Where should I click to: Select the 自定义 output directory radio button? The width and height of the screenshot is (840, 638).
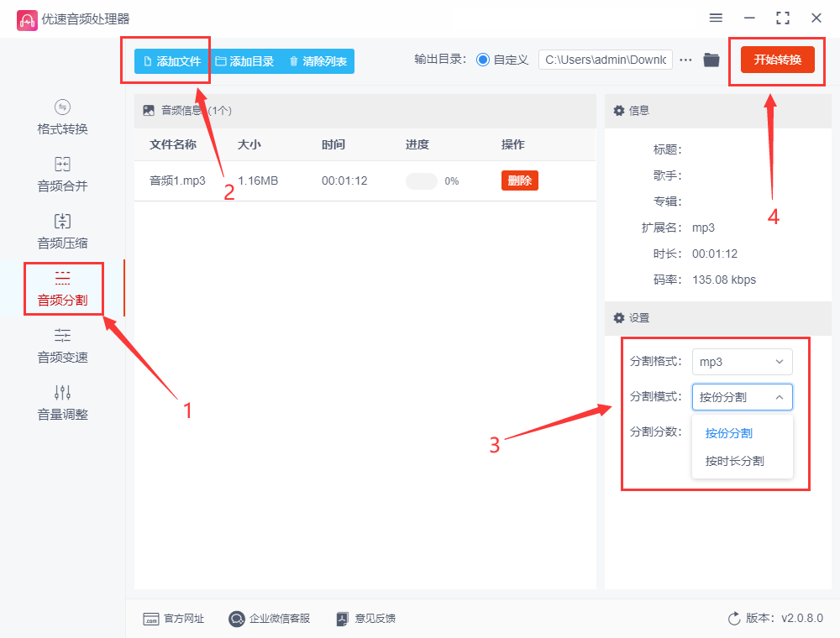pyautogui.click(x=483, y=60)
